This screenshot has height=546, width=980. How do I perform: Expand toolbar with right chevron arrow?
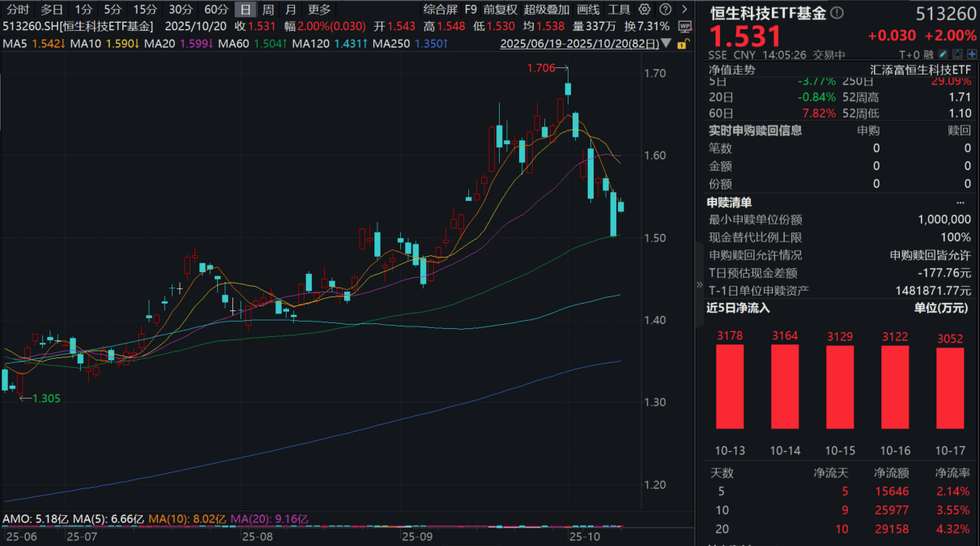(684, 10)
